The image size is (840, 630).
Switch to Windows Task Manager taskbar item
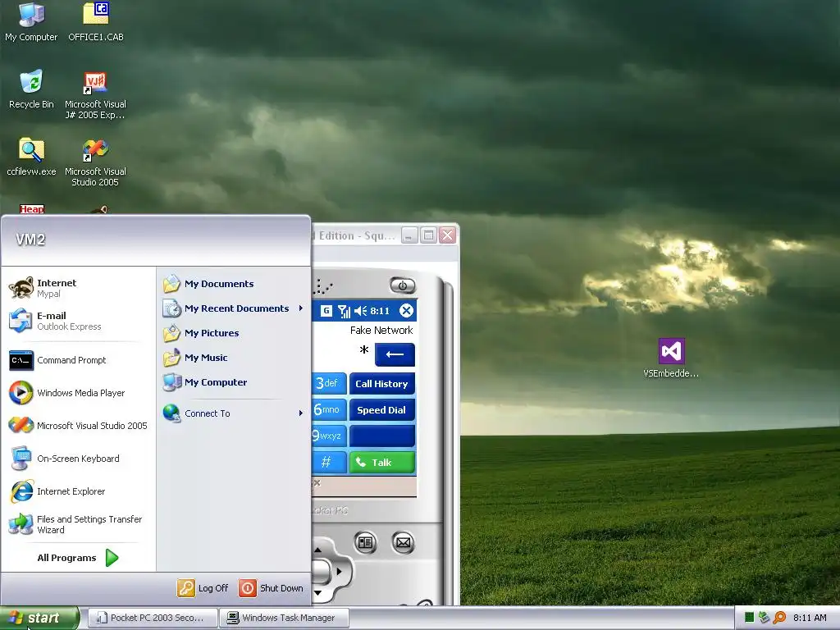[285, 618]
